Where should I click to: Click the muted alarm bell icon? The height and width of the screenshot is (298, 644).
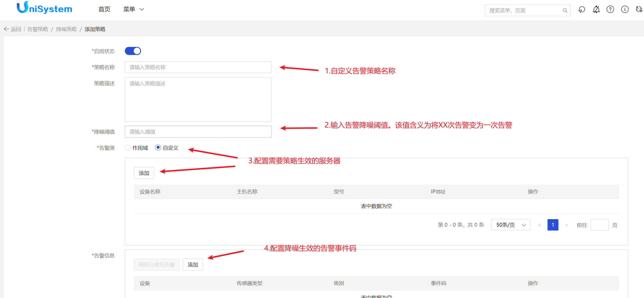click(596, 10)
